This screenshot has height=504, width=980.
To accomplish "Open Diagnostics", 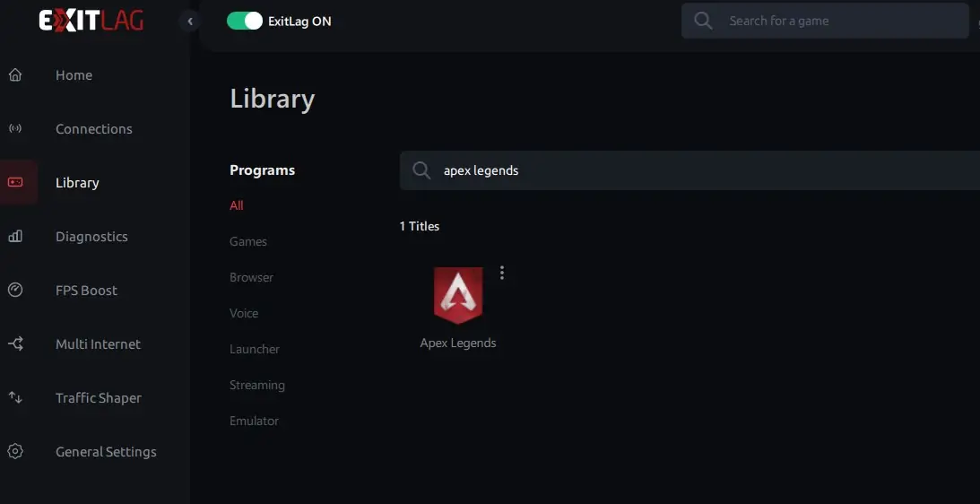I will click(91, 237).
